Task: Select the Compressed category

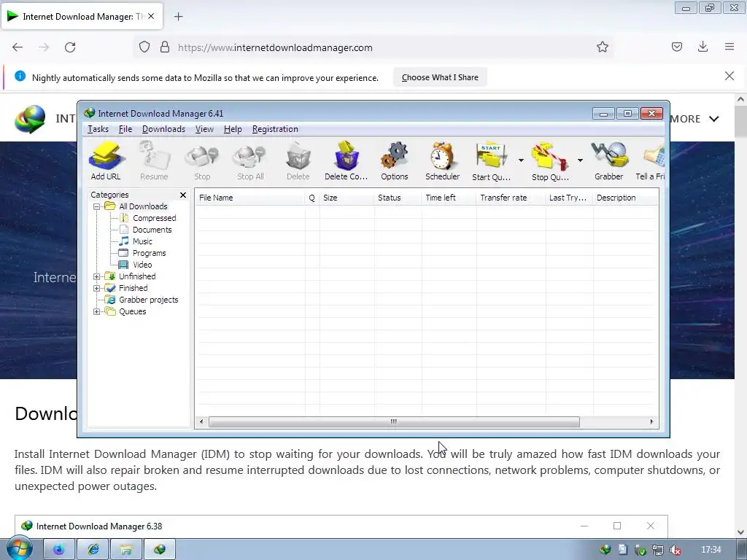Action: click(154, 218)
